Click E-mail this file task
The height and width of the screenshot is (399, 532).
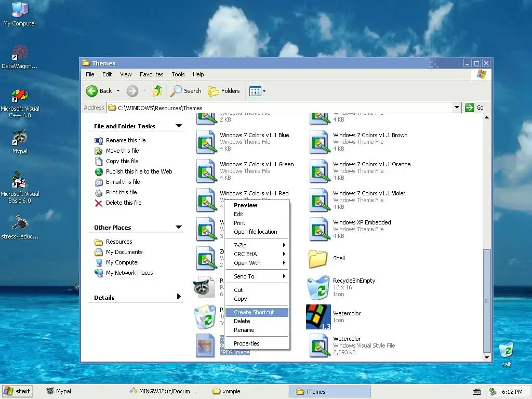(123, 182)
